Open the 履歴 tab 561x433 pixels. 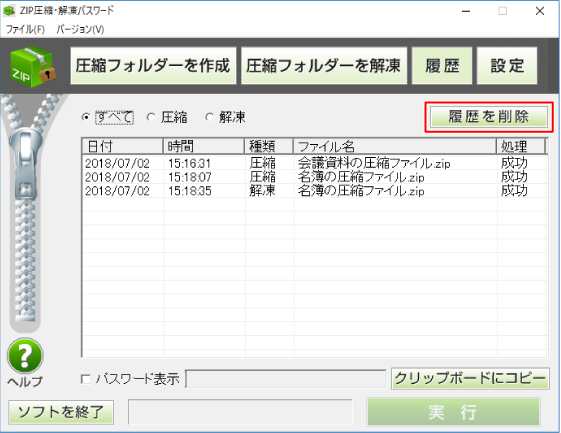tap(442, 66)
